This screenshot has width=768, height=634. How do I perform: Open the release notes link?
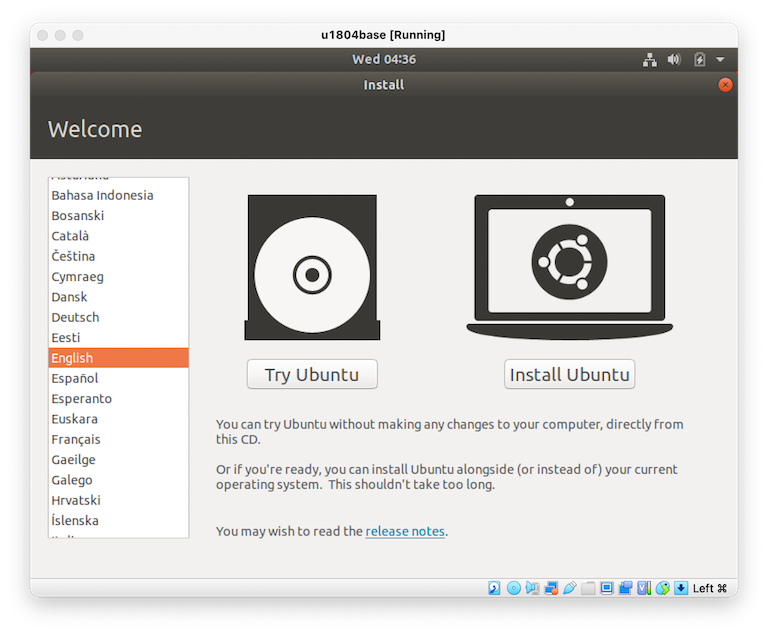pos(405,531)
